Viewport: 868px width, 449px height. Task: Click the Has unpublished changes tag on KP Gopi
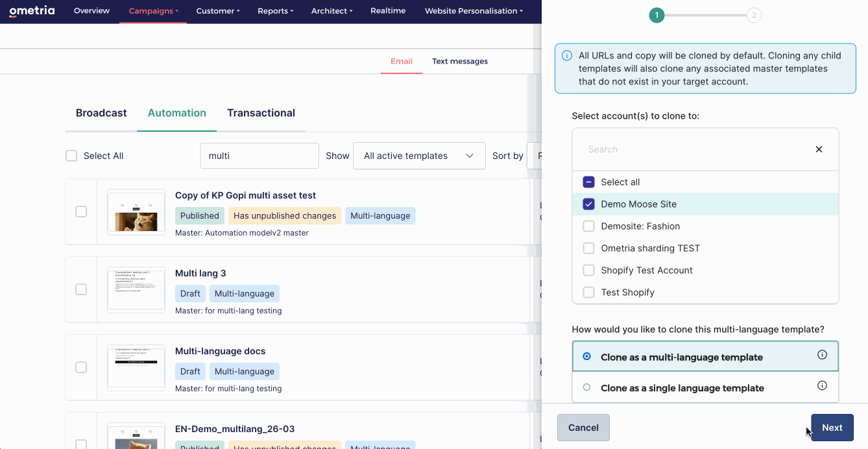coord(285,216)
